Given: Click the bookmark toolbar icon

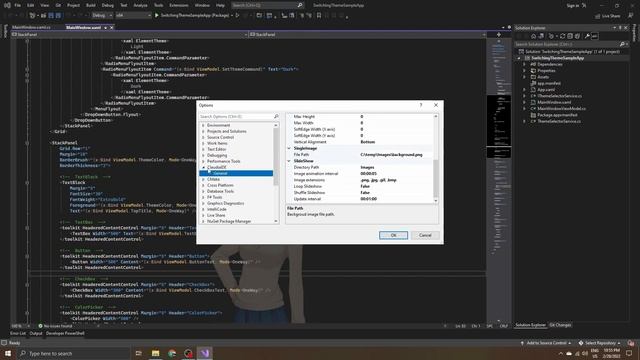Looking at the screenshot, I should (319, 15).
